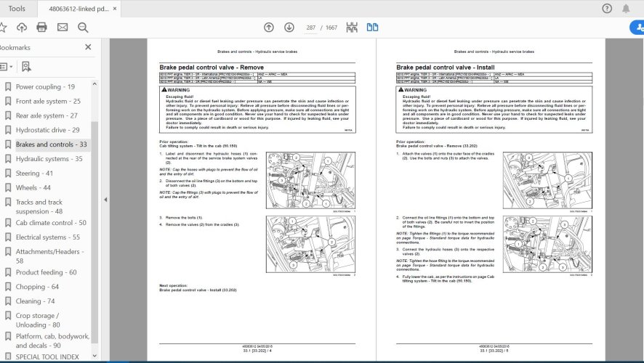Open bookmark Cleaning - 74
The image size is (644, 363).
tap(35, 301)
